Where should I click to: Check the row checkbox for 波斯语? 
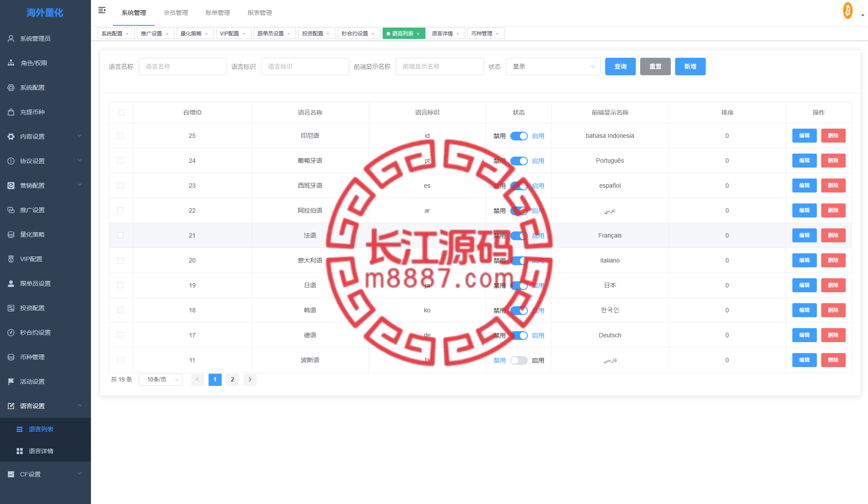point(120,360)
